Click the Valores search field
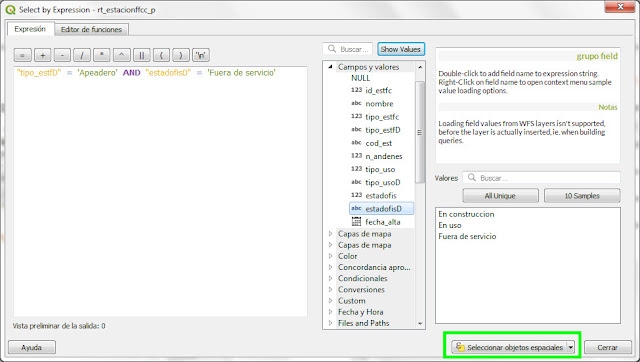Screen dimensions: 640x362 tap(541, 178)
